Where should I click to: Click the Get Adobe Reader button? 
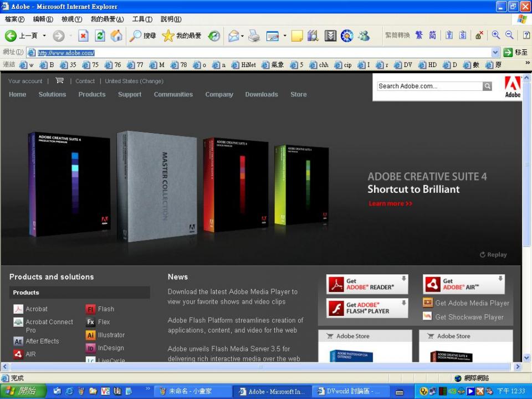click(367, 284)
